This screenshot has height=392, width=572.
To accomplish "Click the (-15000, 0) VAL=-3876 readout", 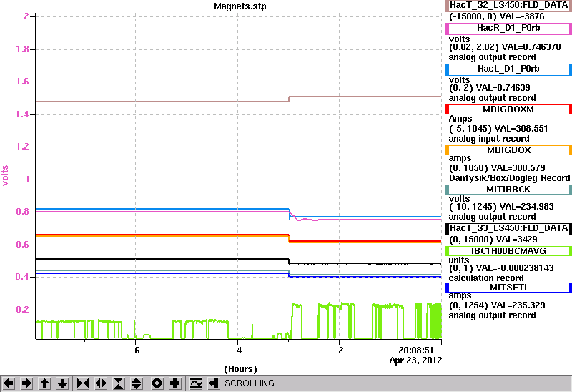I will pos(496,16).
